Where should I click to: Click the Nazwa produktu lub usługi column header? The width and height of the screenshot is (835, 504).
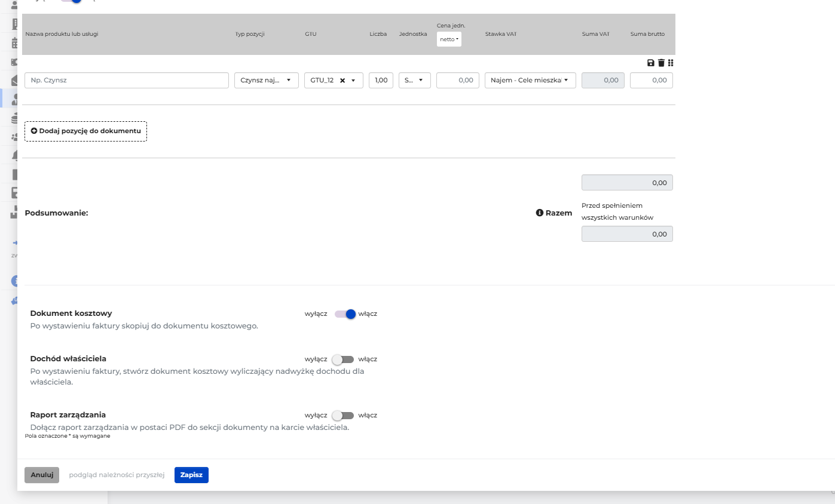click(62, 34)
